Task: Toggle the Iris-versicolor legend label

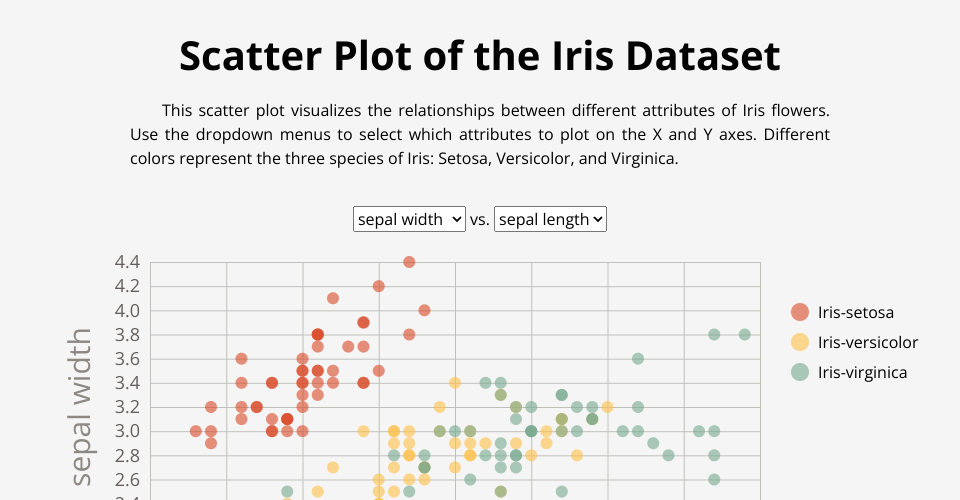Action: tap(867, 342)
